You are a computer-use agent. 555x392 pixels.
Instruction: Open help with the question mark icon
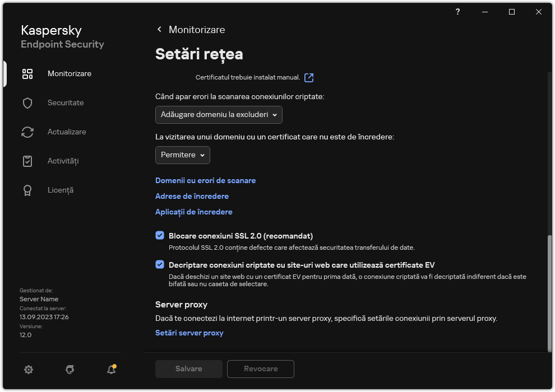pos(457,12)
